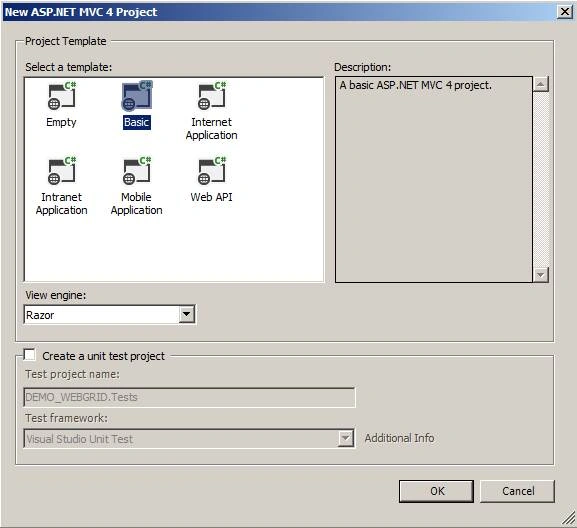Click the description scrollbar up arrow
The image size is (577, 528).
point(541,84)
